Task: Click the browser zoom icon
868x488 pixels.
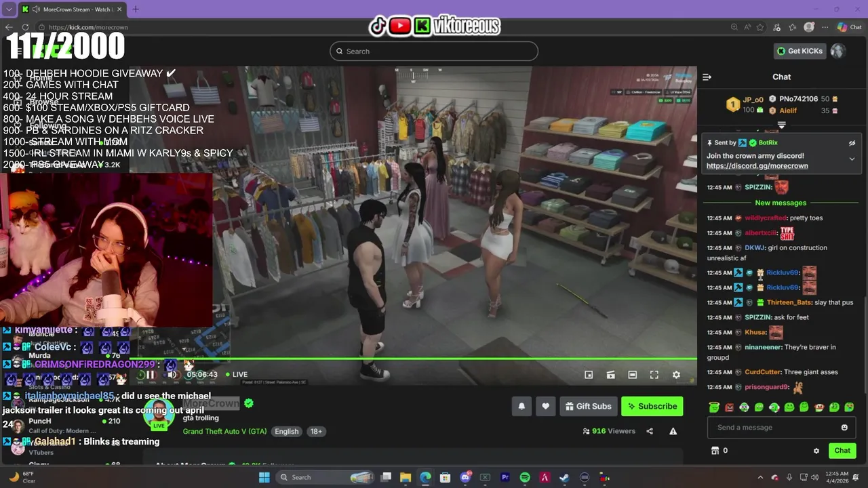Action: (x=734, y=27)
